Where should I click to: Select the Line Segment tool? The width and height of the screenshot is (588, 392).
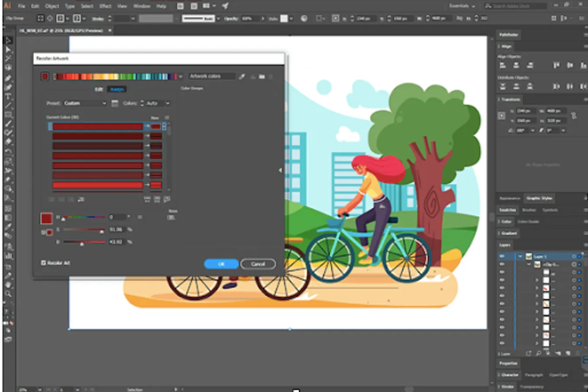8,105
